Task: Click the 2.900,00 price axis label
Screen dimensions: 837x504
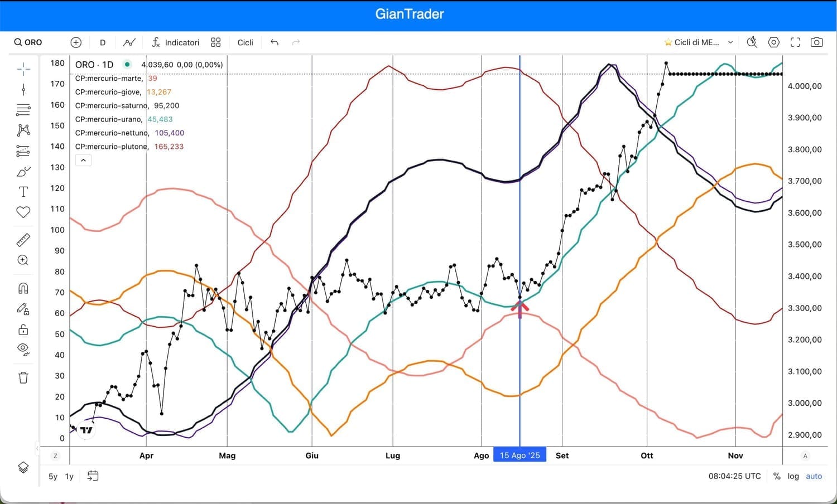Action: click(805, 435)
